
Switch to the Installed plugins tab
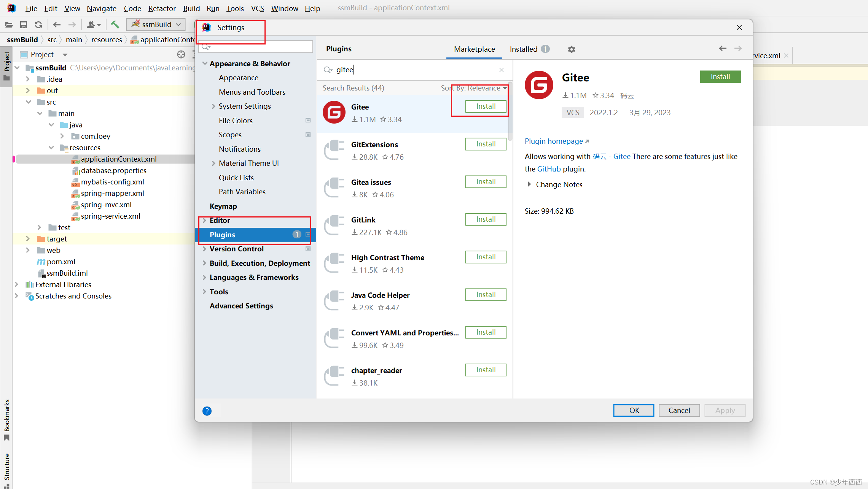point(524,49)
